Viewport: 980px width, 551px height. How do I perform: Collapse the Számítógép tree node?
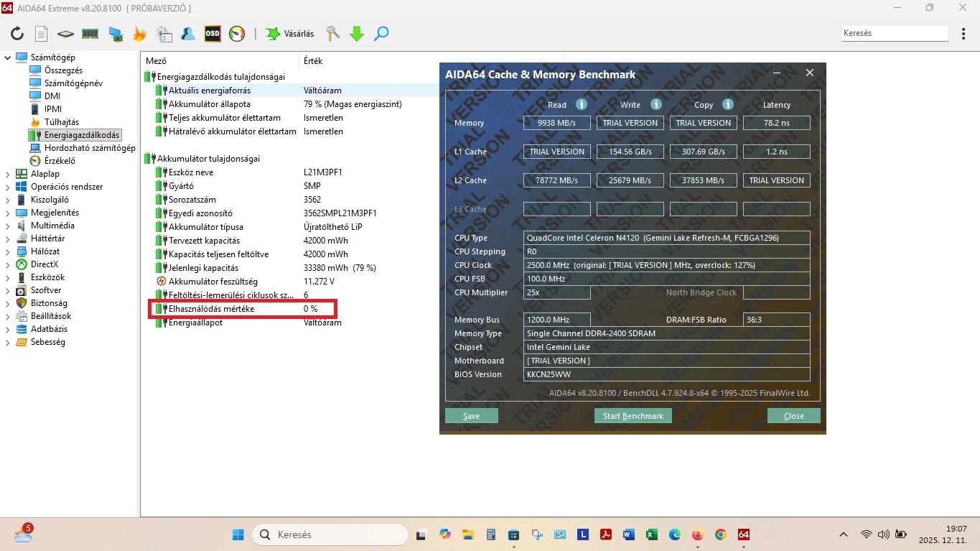point(8,57)
